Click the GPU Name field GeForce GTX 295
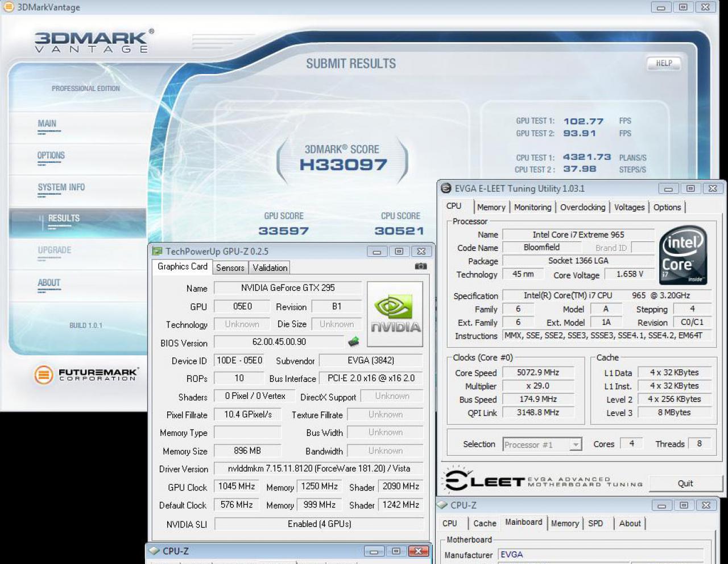This screenshot has height=564, width=728. click(288, 288)
